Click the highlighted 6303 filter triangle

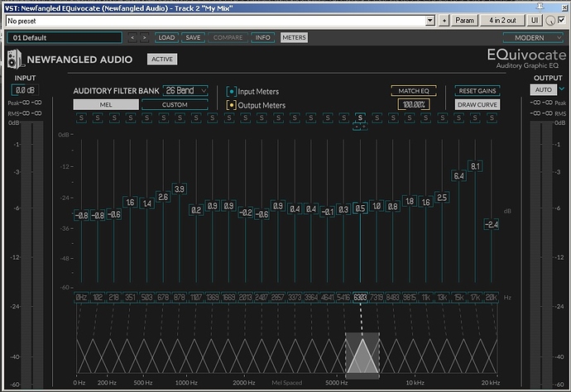pyautogui.click(x=362, y=356)
